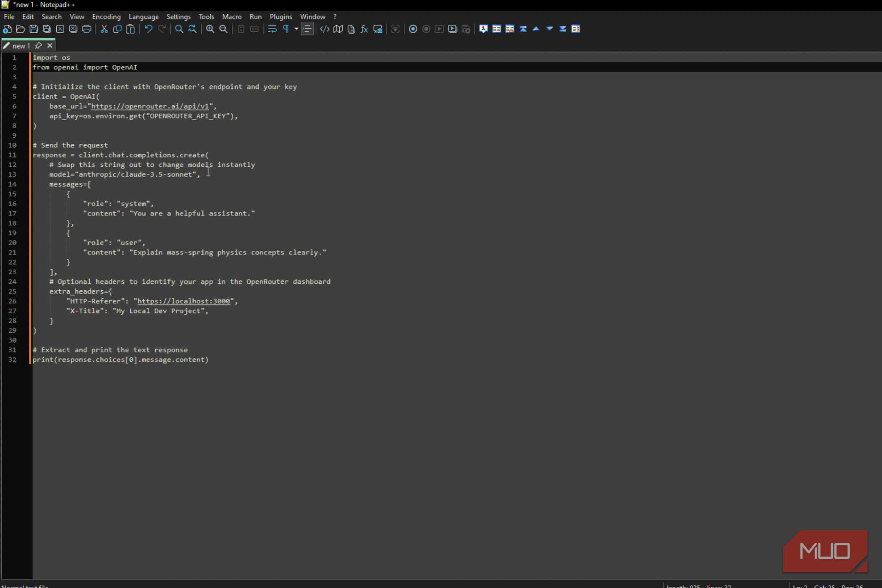
Task: Open the dropdown arrow beside the pilcrow icon
Action: (296, 29)
